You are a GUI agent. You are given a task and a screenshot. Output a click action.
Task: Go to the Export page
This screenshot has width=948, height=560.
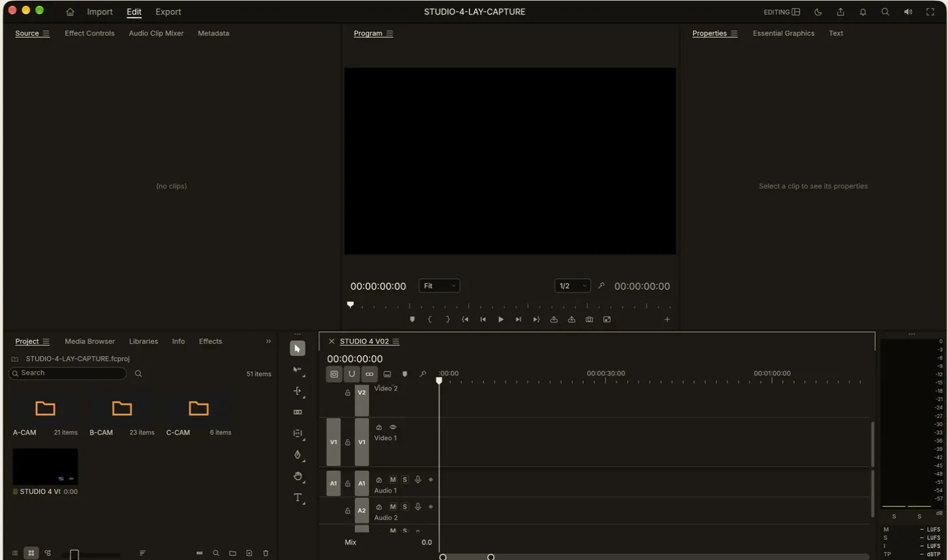click(168, 12)
